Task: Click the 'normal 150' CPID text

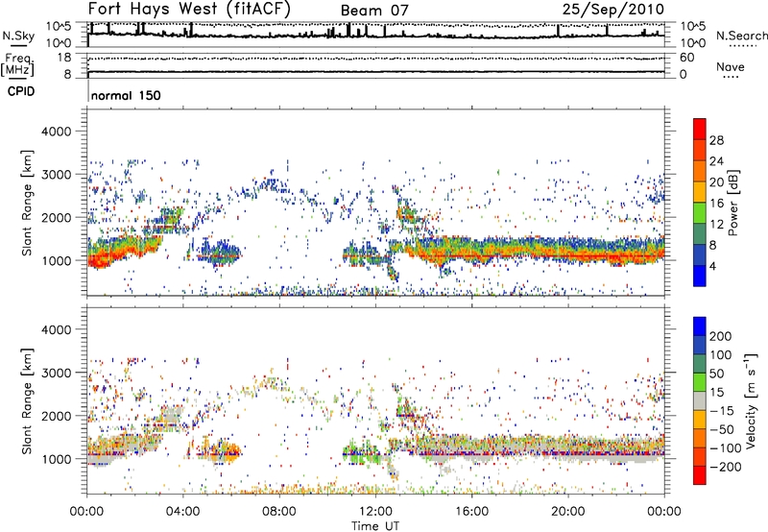Action: [x=126, y=95]
